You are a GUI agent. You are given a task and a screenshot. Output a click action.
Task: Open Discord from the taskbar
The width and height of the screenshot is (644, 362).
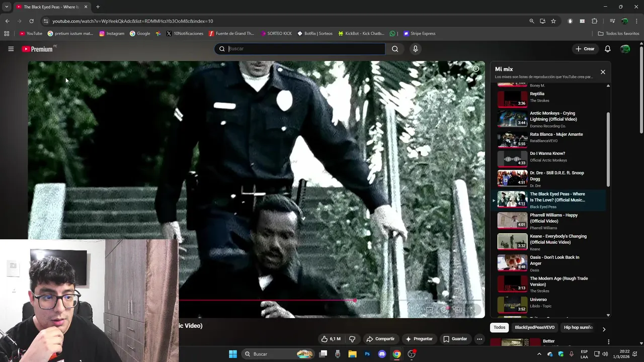[x=382, y=354]
